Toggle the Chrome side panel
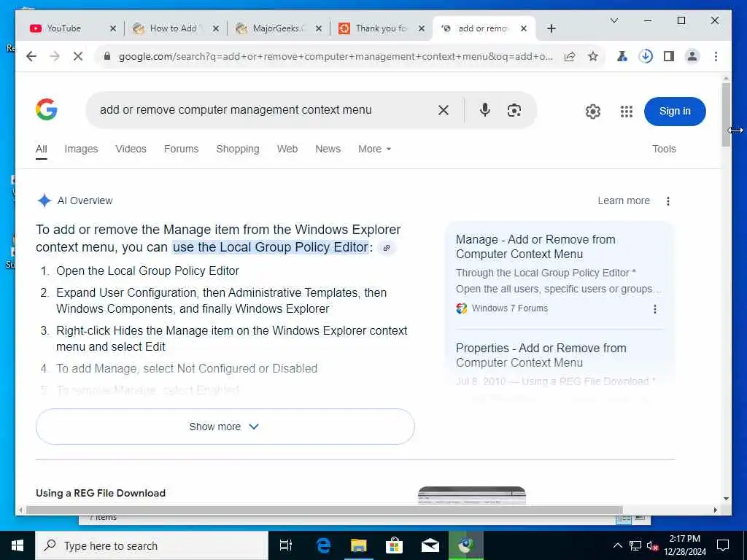The image size is (747, 560). tap(669, 56)
